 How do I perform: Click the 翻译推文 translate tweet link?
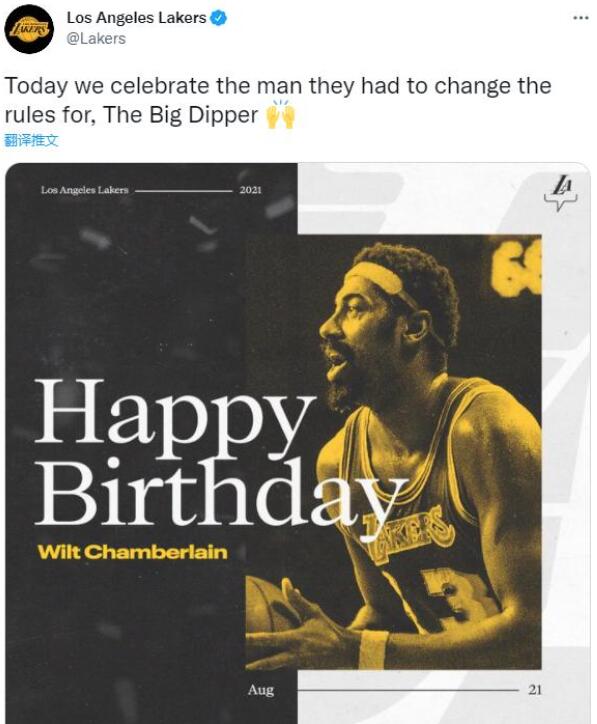[31, 140]
